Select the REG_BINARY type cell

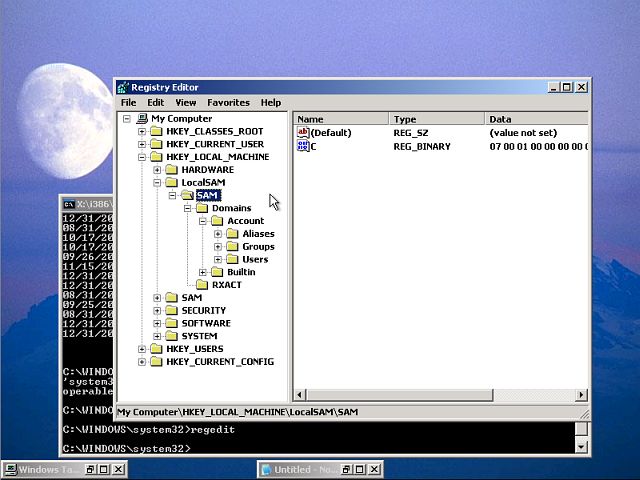pos(422,147)
